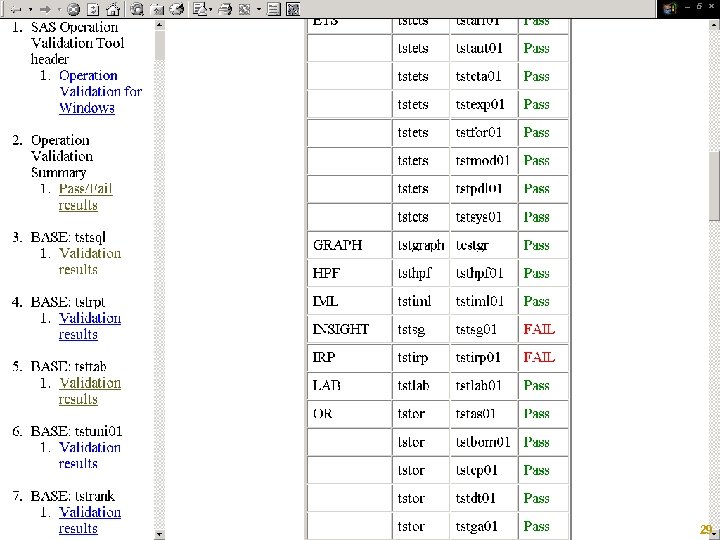720x540 pixels.
Task: Select the HPF product cell
Action: (x=349, y=273)
